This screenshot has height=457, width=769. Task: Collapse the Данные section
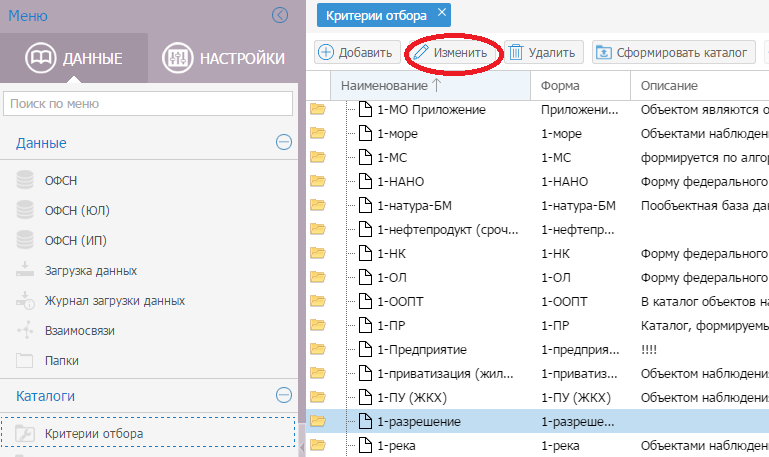point(284,142)
